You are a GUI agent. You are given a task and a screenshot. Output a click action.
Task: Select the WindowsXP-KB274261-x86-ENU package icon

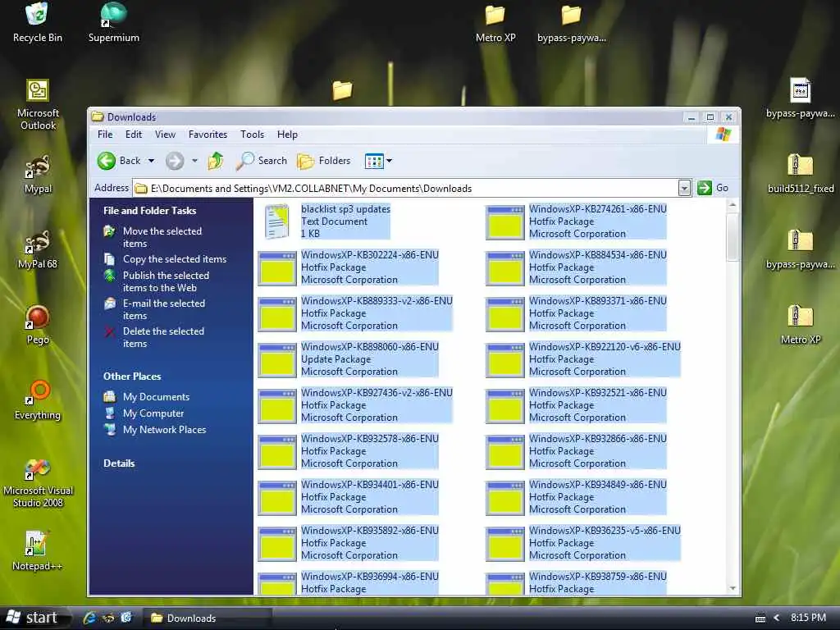504,223
